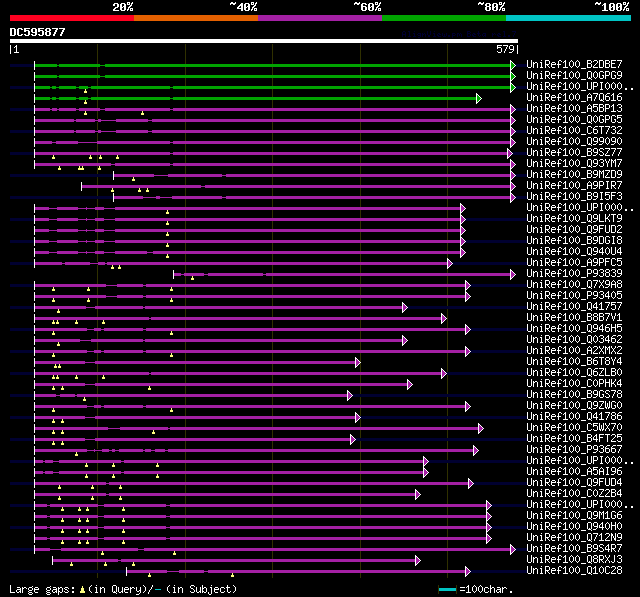640x597 pixels.
Task: Click the white start tick of the A9PIR7 alignment
Action: pyautogui.click(x=82, y=186)
